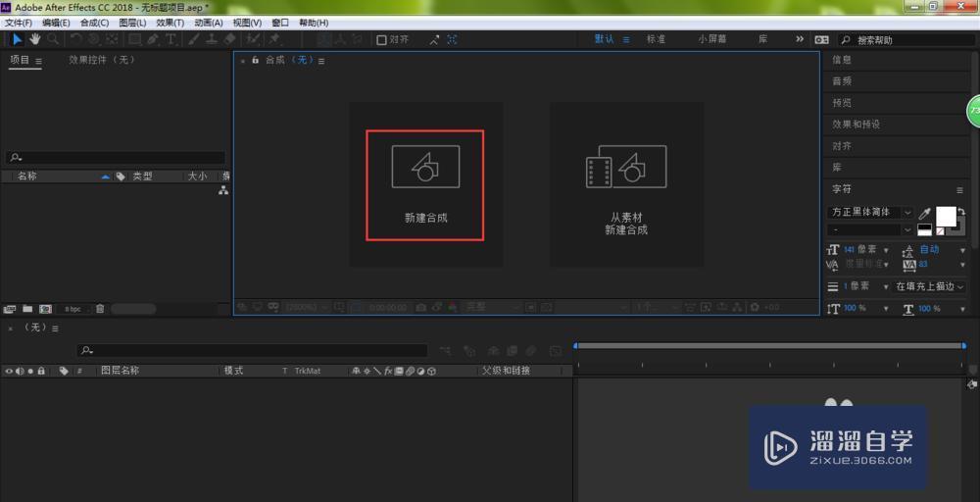980x502 pixels.
Task: Open the 1 像素 stroke width dropdown
Action: (x=886, y=286)
